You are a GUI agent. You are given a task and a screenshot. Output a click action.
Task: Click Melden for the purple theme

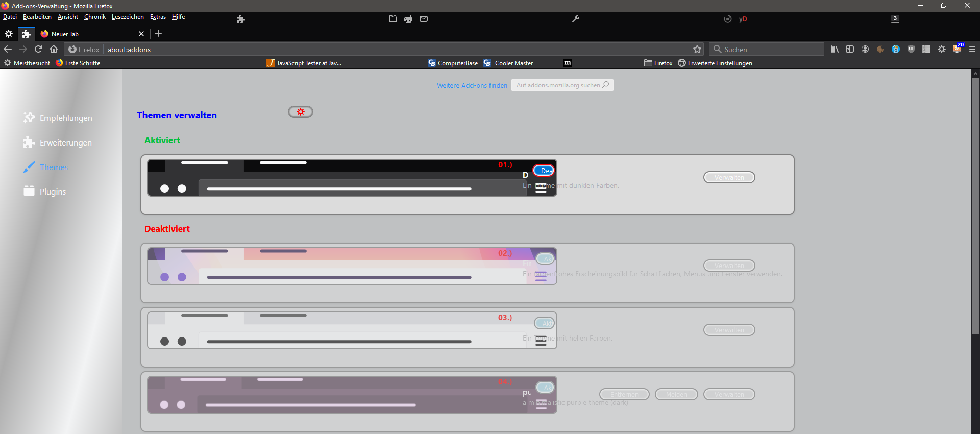[676, 394]
